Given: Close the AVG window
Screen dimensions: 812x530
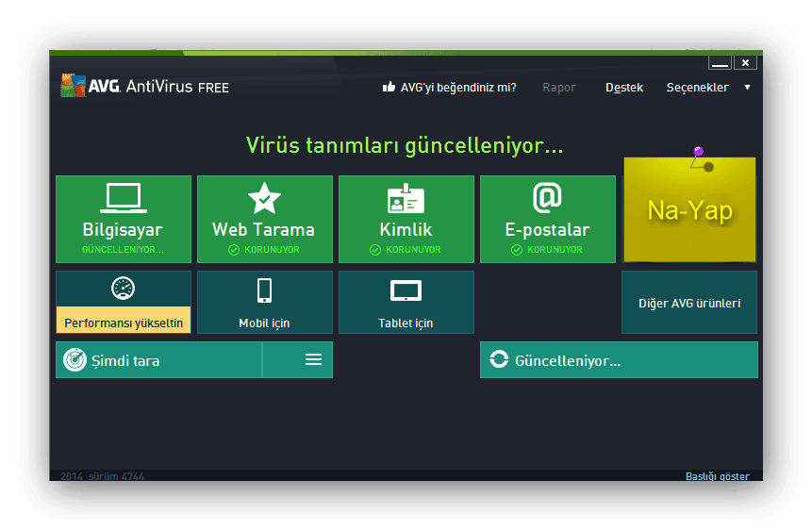Looking at the screenshot, I should point(745,62).
